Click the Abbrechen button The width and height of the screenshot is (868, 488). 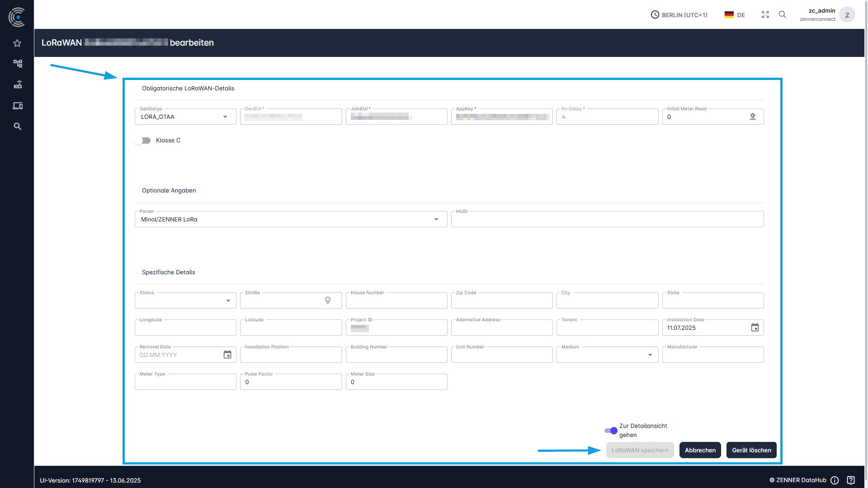[700, 450]
